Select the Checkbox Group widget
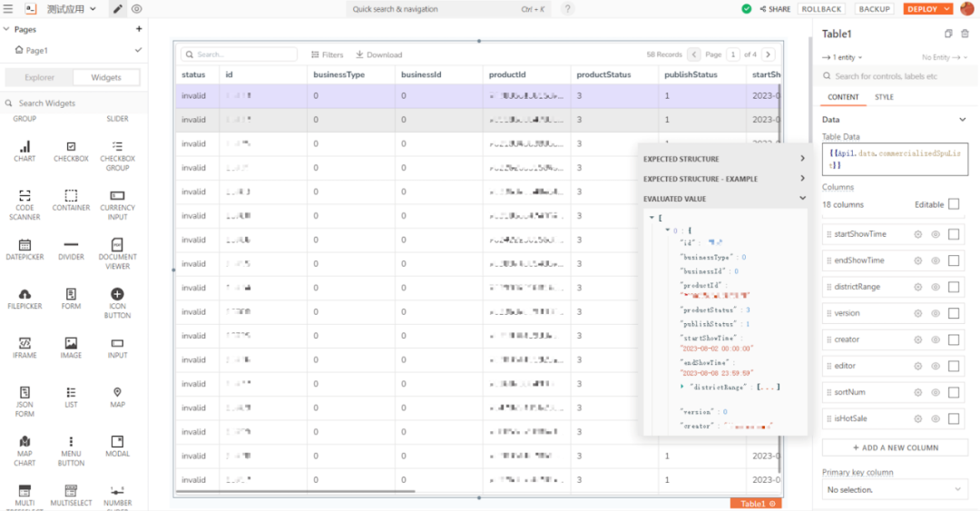The height and width of the screenshot is (511, 980). click(x=117, y=156)
